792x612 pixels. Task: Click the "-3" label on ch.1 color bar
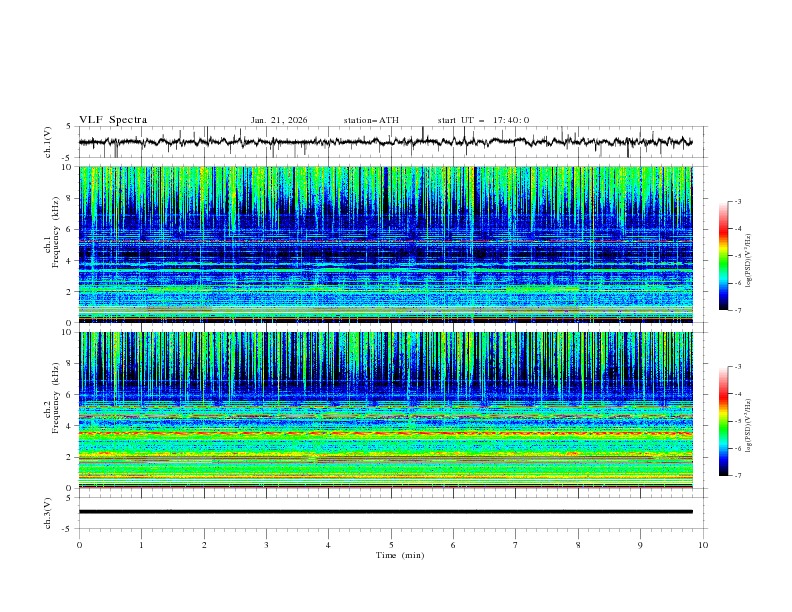click(x=738, y=201)
